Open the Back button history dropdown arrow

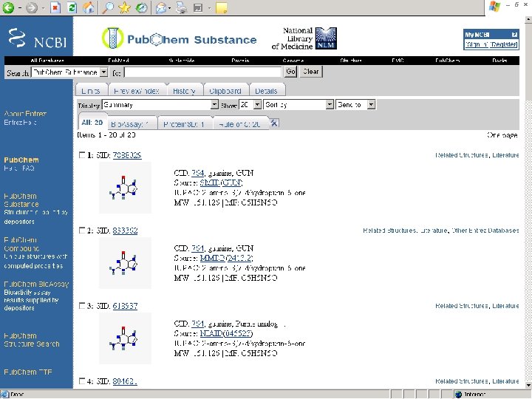pos(20,8)
